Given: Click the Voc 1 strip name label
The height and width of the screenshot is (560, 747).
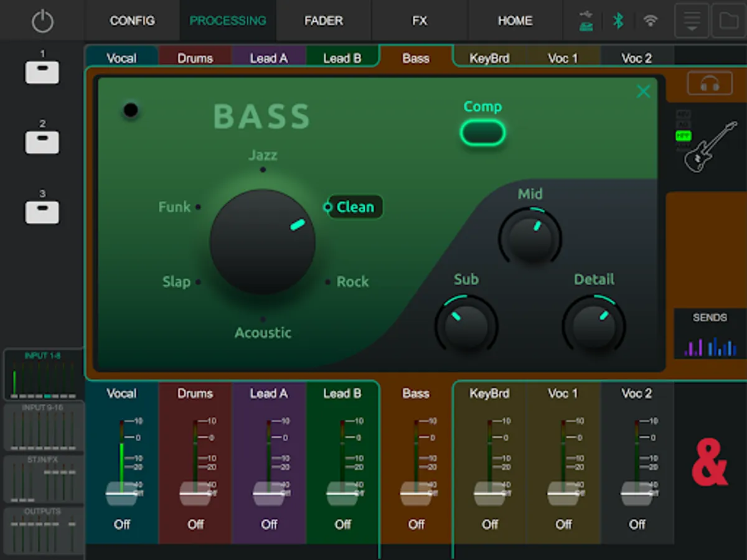Looking at the screenshot, I should tap(563, 393).
